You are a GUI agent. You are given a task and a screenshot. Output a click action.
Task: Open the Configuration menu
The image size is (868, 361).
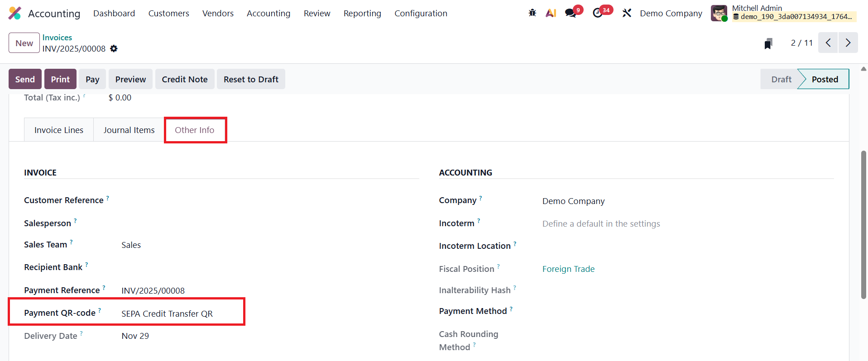pos(420,13)
